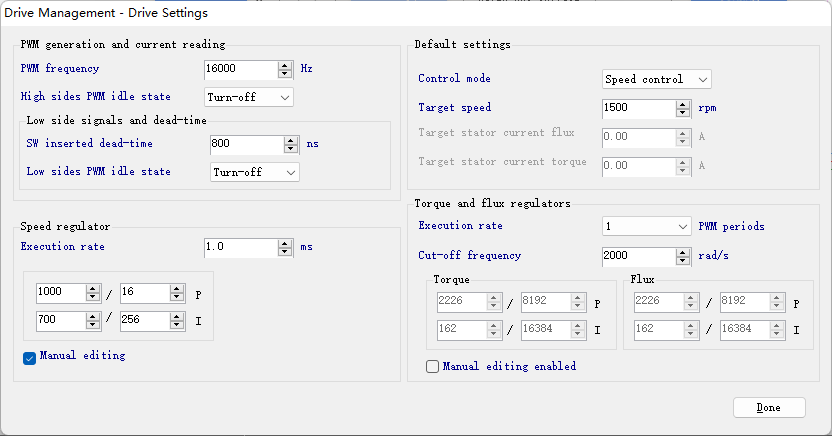Uncheck Speed regulator Manual editing checkbox
This screenshot has width=832, height=436.
click(29, 359)
